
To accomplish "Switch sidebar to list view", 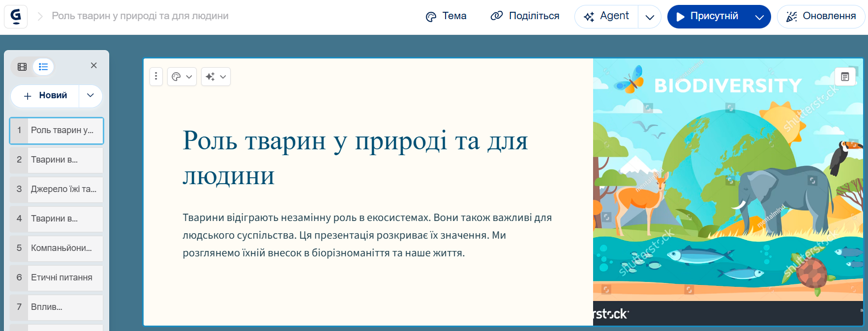I will pos(43,67).
